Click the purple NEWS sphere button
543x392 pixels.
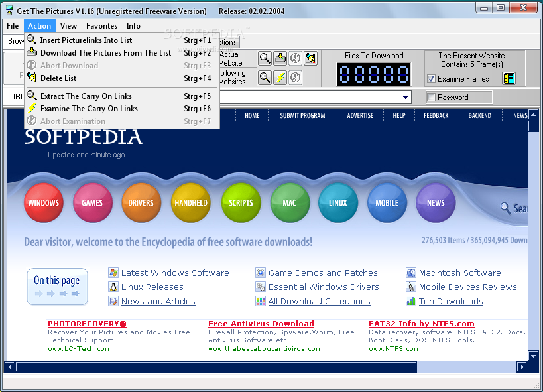point(436,203)
